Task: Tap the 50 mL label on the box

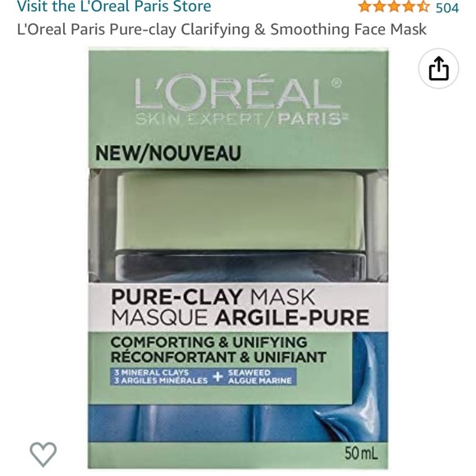Action: 361,454
